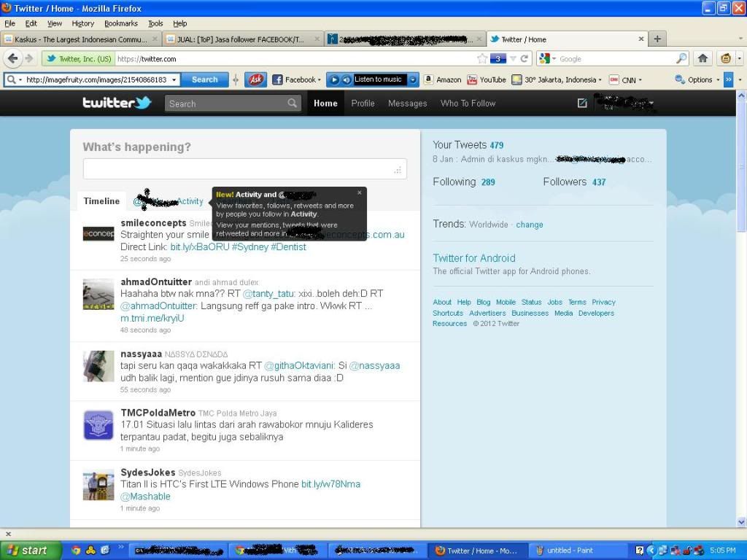Click the #Sydney hashtag link

pos(250,246)
